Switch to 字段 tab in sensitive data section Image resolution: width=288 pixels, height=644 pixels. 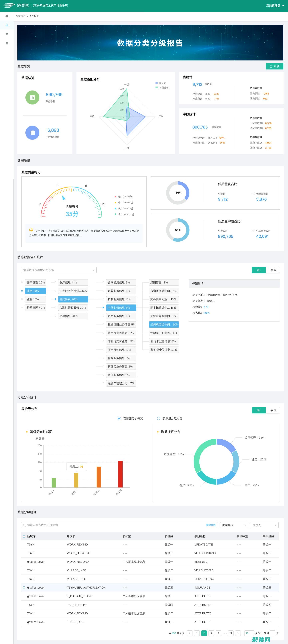click(273, 270)
